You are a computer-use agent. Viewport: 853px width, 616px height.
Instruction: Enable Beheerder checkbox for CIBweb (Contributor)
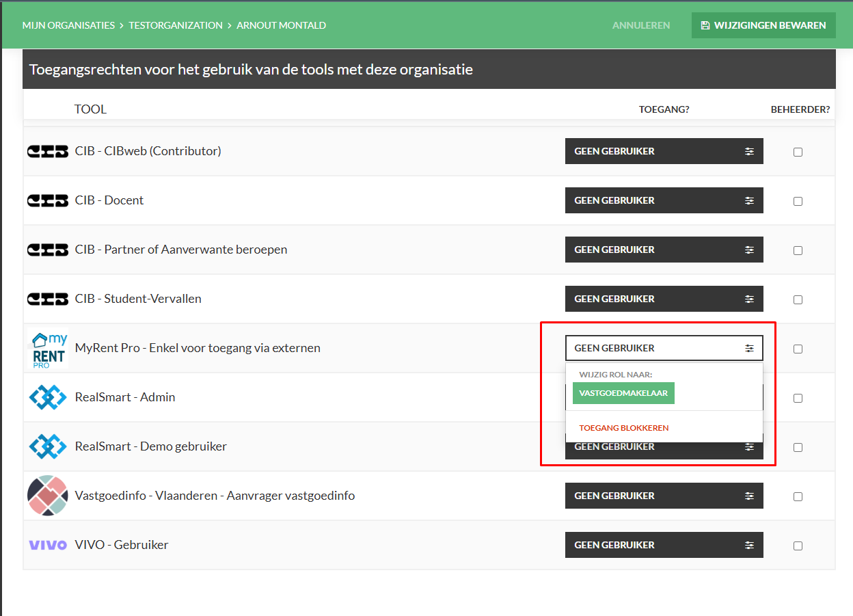point(798,152)
